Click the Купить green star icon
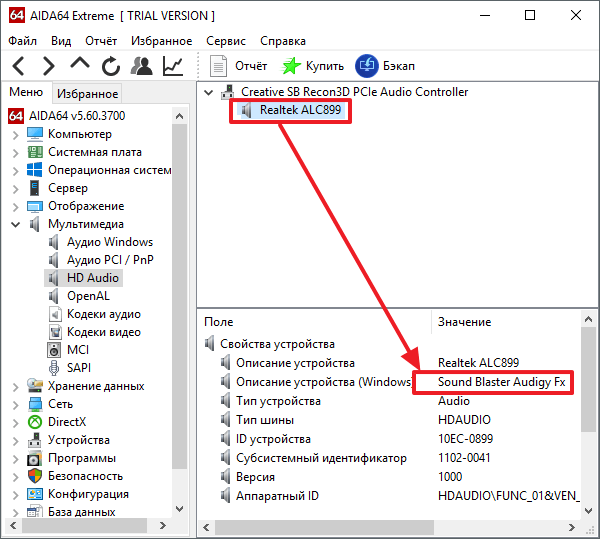 point(291,66)
